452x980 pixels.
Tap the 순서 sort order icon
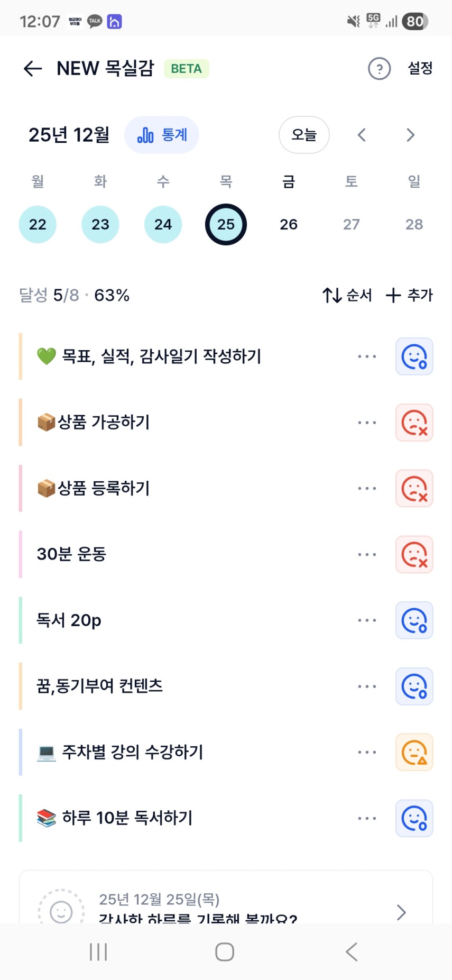click(333, 295)
